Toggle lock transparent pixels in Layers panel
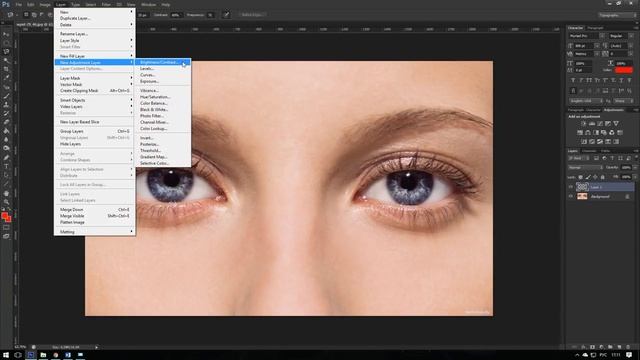Screen dimensions: 640x360 (580, 177)
